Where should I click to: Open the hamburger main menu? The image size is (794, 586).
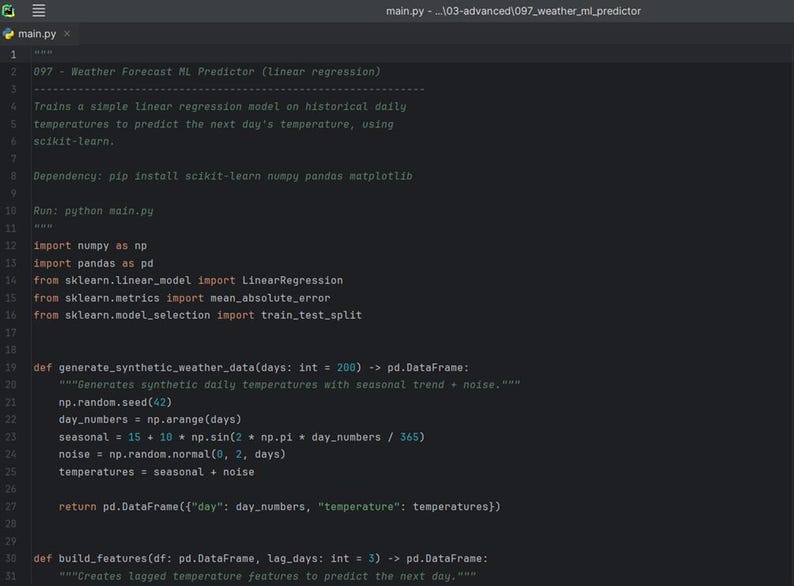pyautogui.click(x=39, y=10)
